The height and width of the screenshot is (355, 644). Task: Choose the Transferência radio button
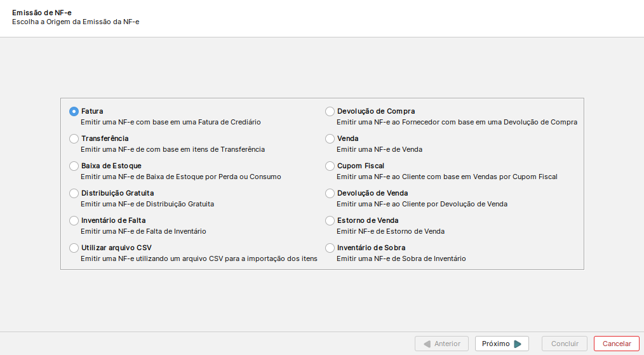tap(74, 139)
